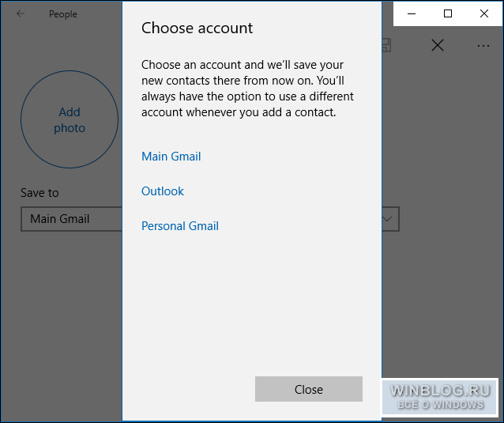Click the Save to label
504x423 pixels.
[39, 193]
